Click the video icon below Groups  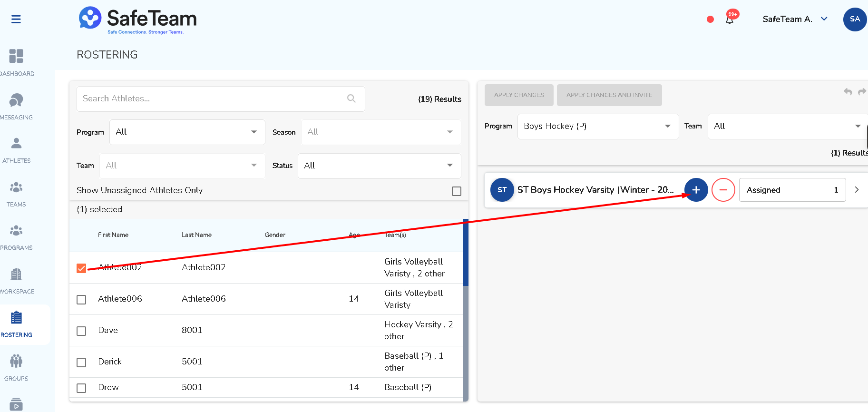[16, 404]
